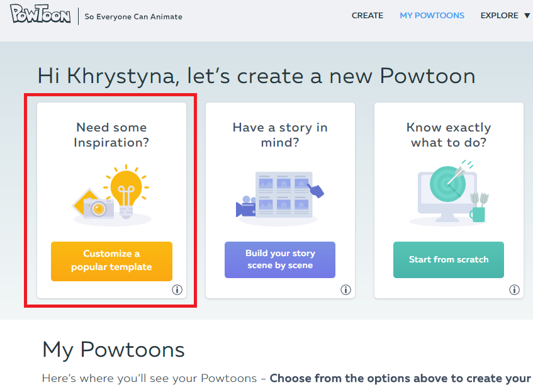Select the Know exactly what to do heading
This screenshot has height=392, width=533.
[449, 135]
